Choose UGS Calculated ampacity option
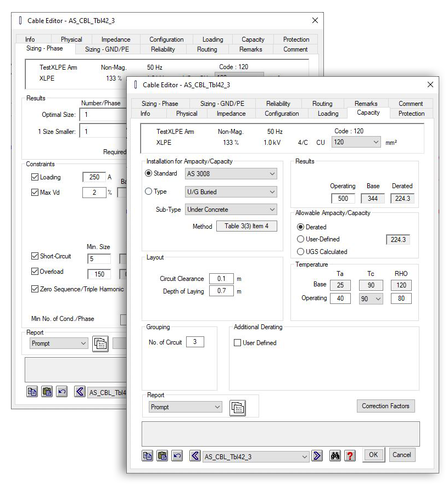448x485 pixels. 300,252
